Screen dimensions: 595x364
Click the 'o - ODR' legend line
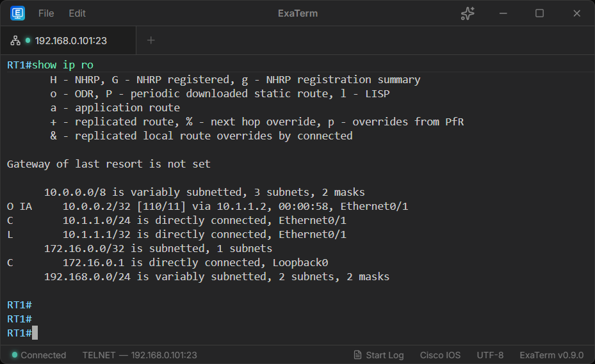click(x=220, y=93)
